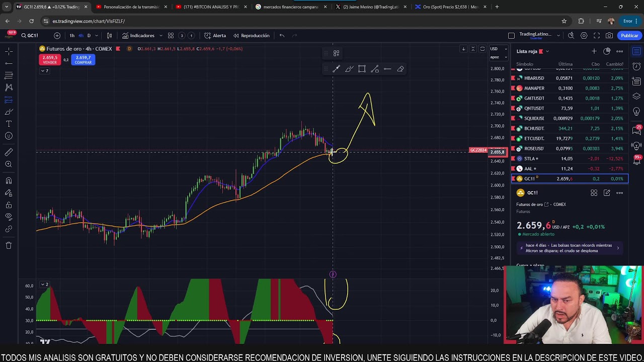
Task: Select the crosshair cursor tool
Action: pyautogui.click(x=9, y=51)
